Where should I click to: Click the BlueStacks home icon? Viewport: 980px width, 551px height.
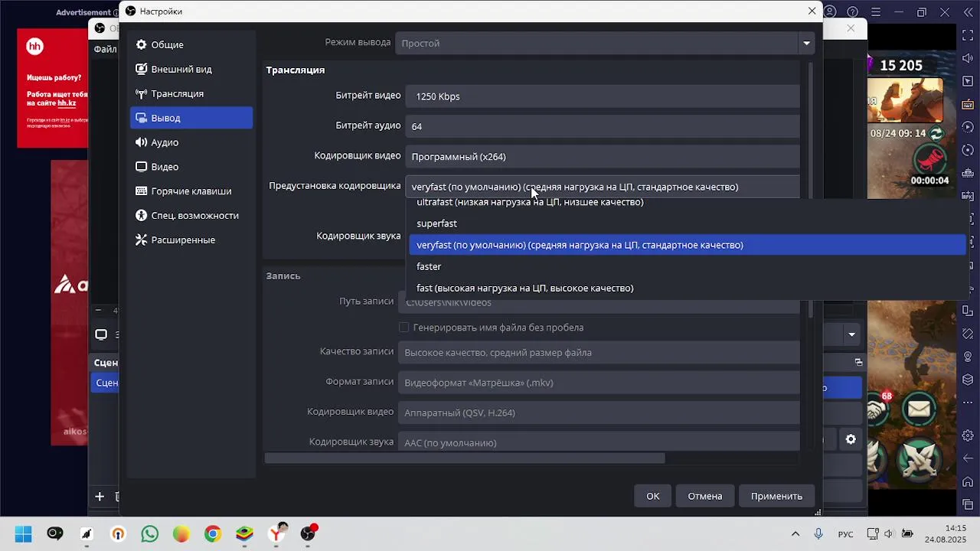click(x=969, y=481)
